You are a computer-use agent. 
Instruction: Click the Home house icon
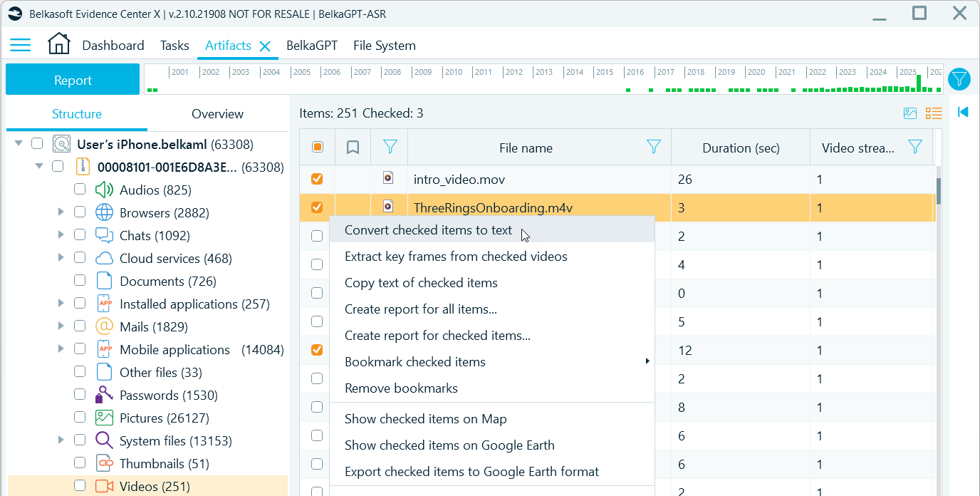[59, 44]
